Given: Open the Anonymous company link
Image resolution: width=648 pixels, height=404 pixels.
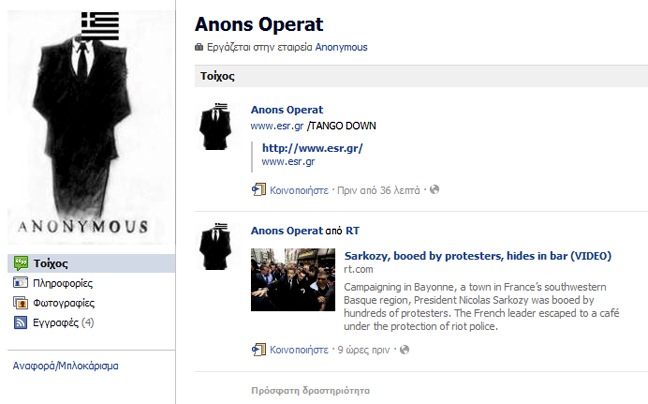Looking at the screenshot, I should [x=341, y=47].
